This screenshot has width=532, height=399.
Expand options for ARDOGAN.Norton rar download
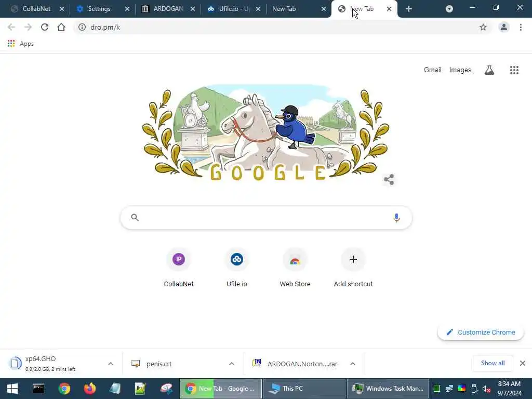[353, 364]
